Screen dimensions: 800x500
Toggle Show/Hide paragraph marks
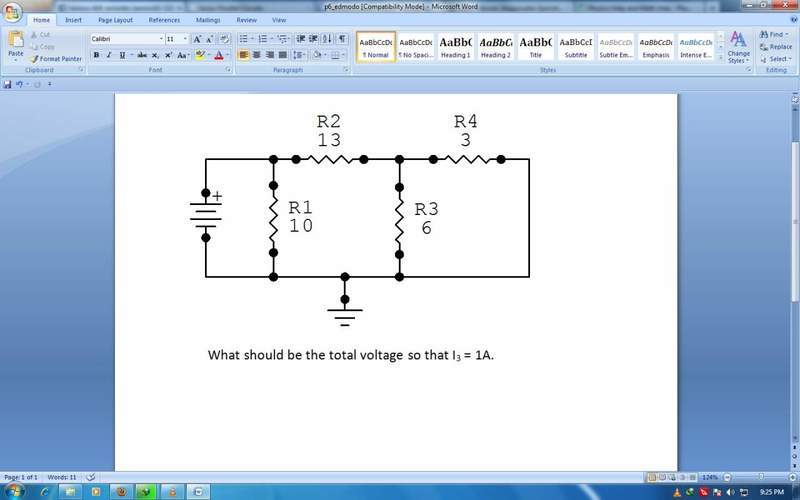coord(342,39)
